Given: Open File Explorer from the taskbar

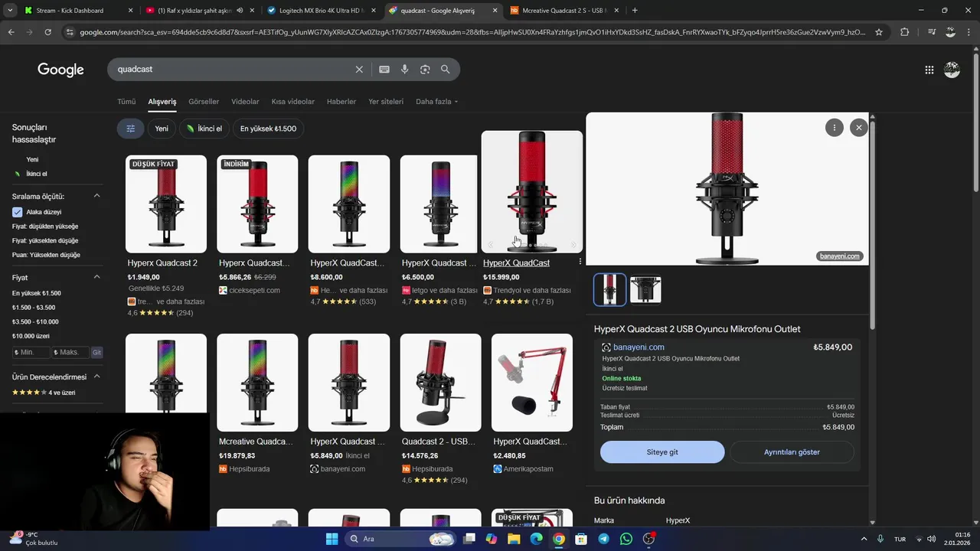Looking at the screenshot, I should pos(514,539).
